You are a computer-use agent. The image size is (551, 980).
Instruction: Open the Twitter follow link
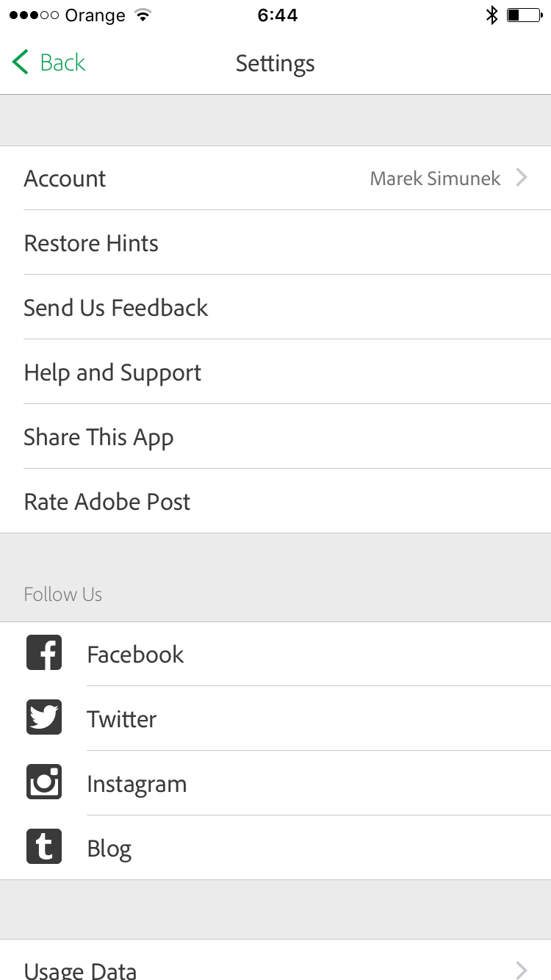[275, 718]
